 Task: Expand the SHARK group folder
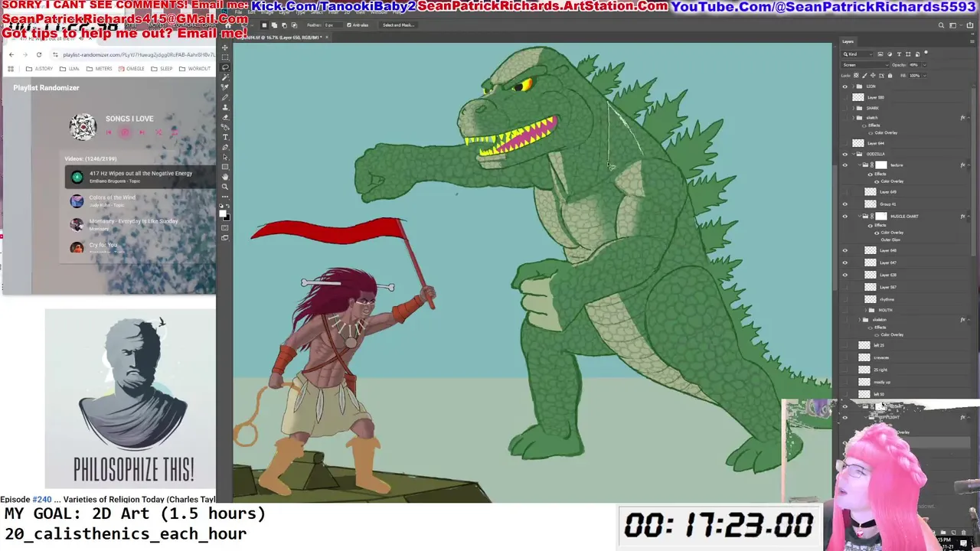click(853, 108)
